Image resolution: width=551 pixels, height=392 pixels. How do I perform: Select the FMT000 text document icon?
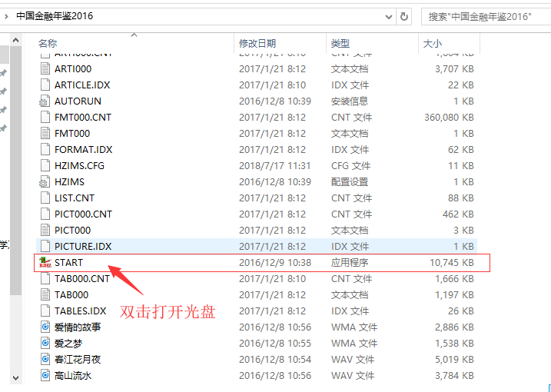point(45,134)
